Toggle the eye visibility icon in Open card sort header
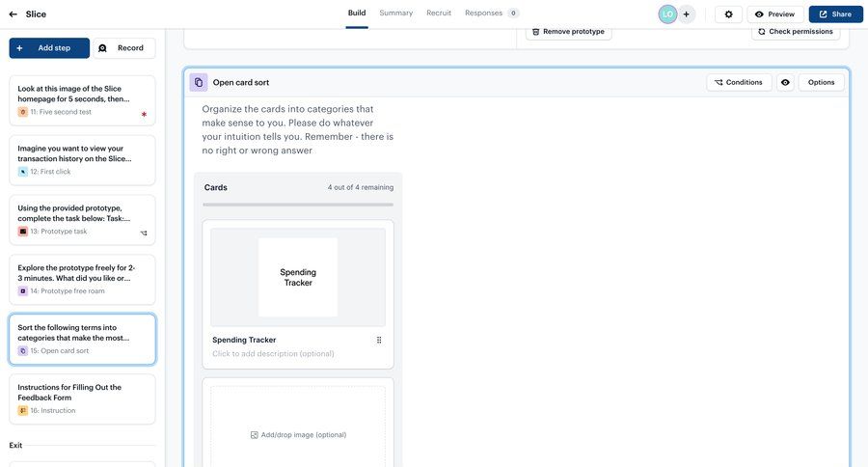The image size is (868, 467). pos(785,83)
